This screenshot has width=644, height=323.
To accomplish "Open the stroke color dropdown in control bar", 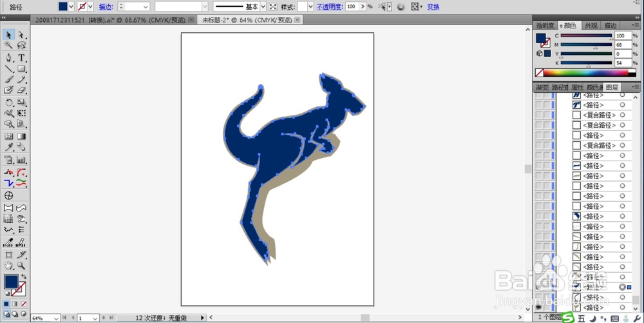I will (x=90, y=6).
